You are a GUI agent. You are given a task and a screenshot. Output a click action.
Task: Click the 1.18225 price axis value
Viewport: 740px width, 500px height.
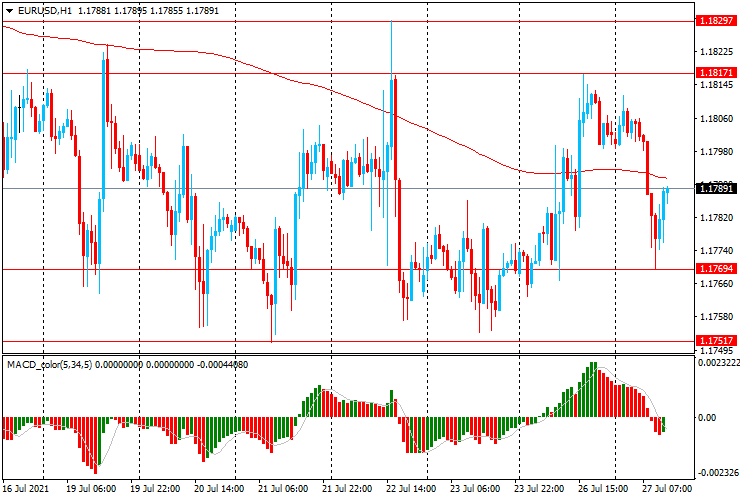(x=716, y=51)
